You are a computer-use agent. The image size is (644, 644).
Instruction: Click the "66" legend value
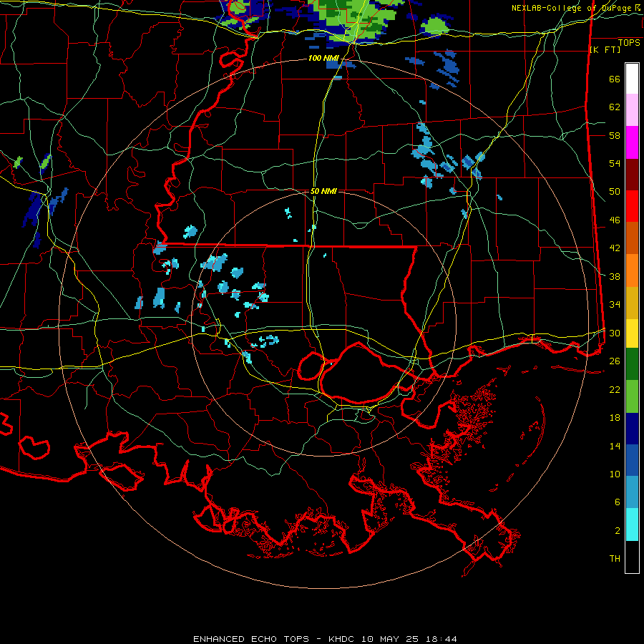[615, 79]
